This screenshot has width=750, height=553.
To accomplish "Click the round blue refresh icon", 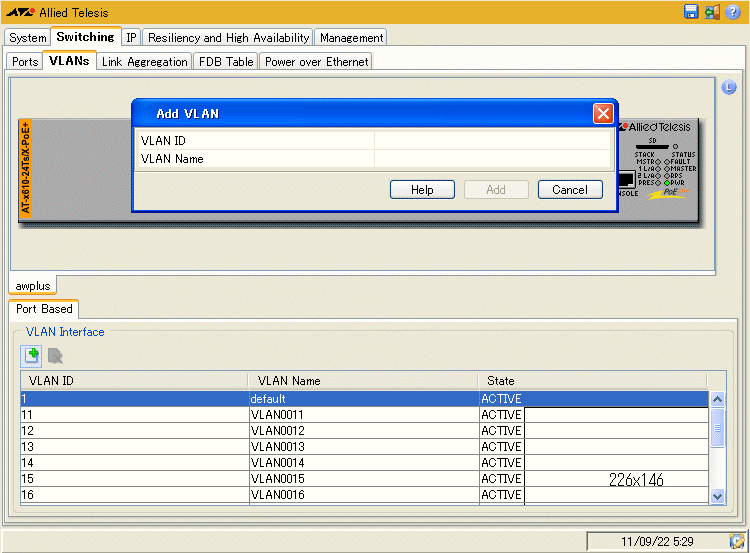I will pyautogui.click(x=728, y=87).
